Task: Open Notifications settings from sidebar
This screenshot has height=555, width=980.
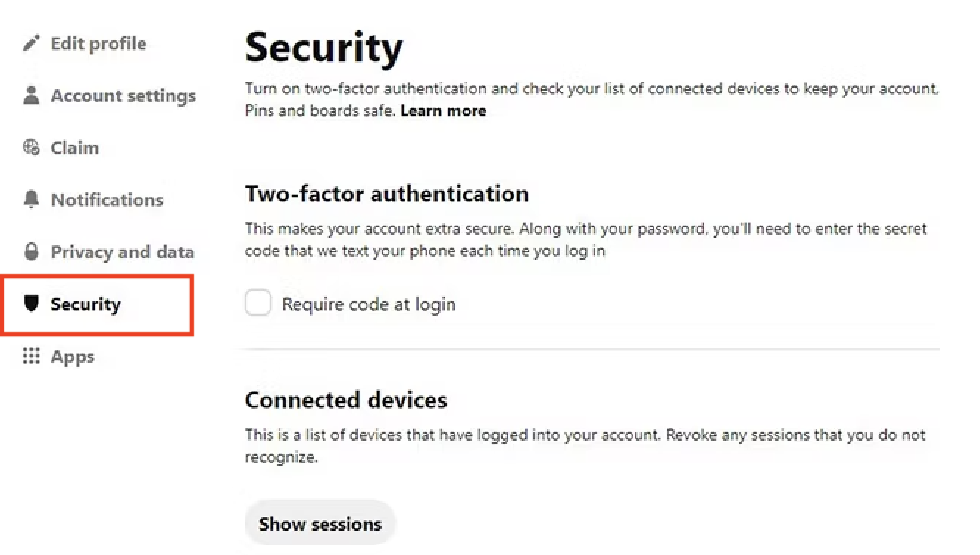Action: [x=107, y=200]
